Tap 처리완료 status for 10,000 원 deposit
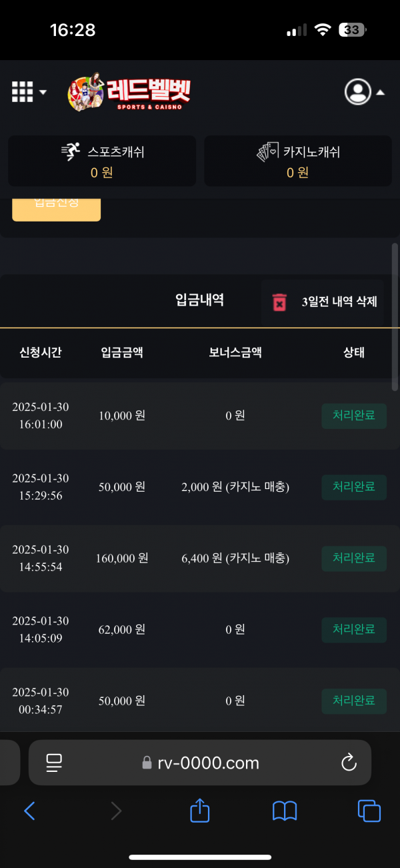400x868 pixels. [354, 416]
